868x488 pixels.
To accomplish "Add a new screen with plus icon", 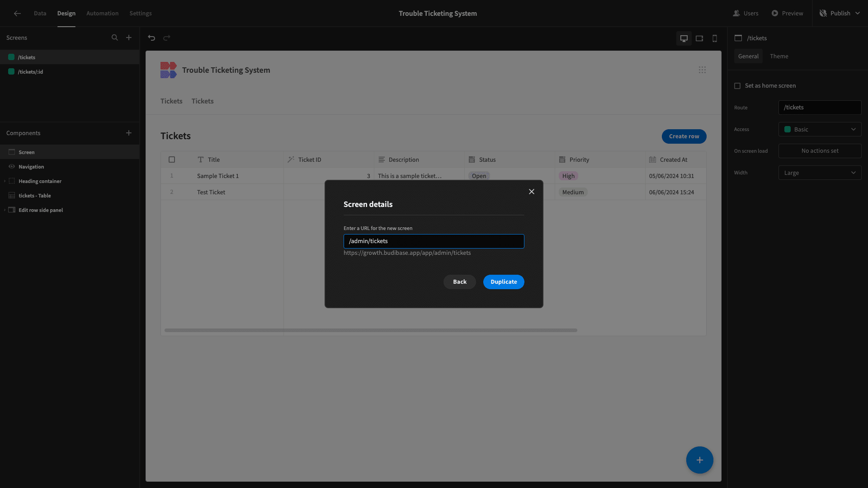I will tap(129, 38).
